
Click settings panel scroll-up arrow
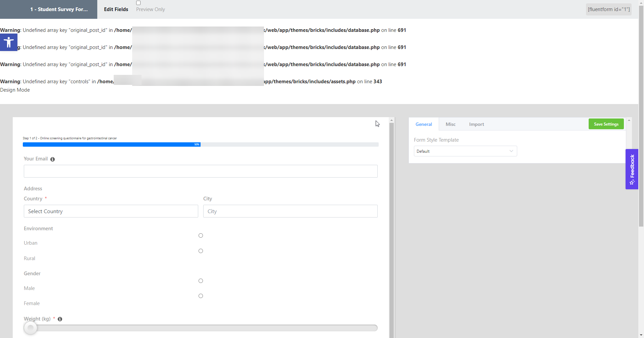[x=629, y=120]
